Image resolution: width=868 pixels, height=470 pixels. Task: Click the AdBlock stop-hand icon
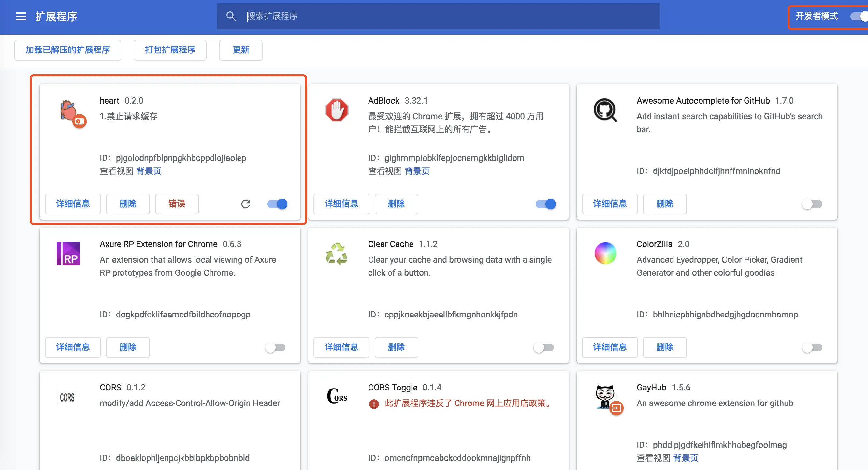337,110
